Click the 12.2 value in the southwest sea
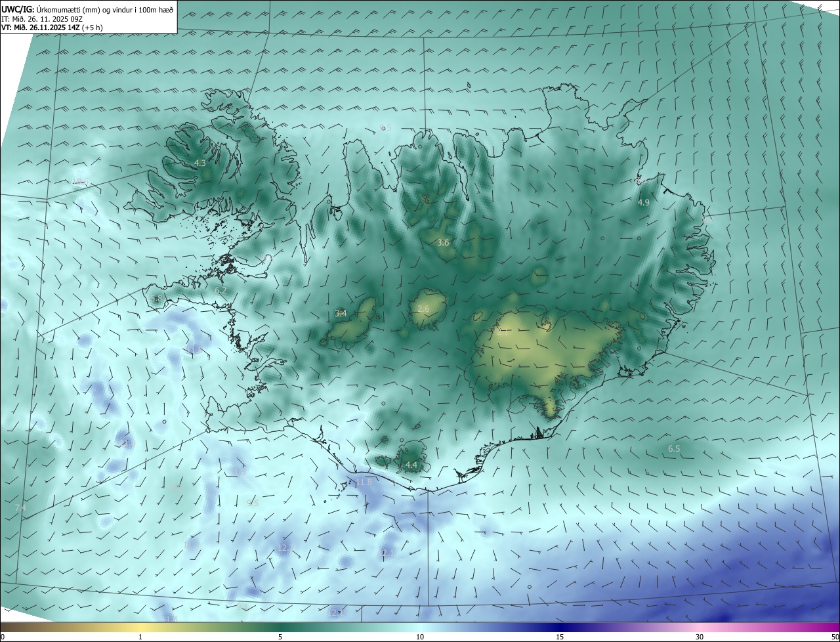The height and width of the screenshot is (642, 840). (285, 547)
